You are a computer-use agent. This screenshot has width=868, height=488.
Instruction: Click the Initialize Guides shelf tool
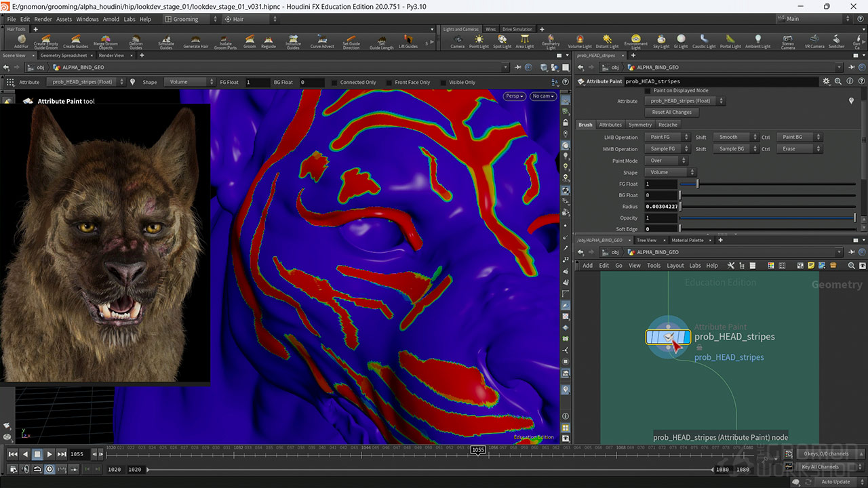pyautogui.click(x=292, y=39)
